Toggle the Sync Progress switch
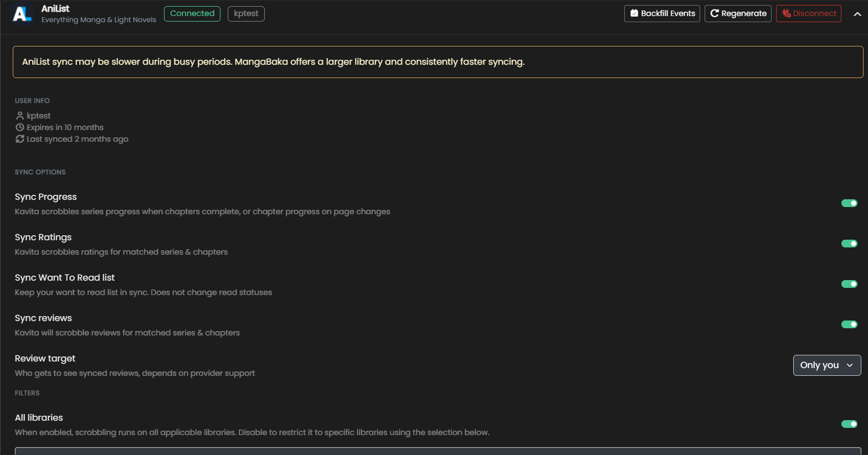The height and width of the screenshot is (455, 868). [x=849, y=203]
